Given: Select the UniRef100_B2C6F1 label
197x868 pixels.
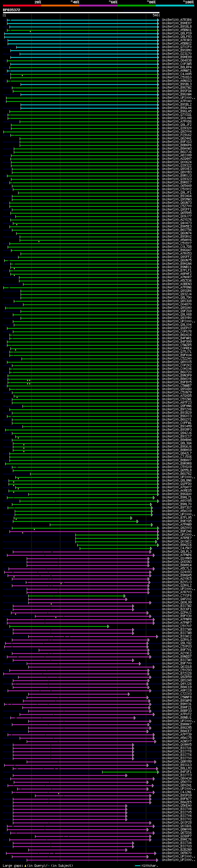Looking at the screenshot, I should coord(177,609).
